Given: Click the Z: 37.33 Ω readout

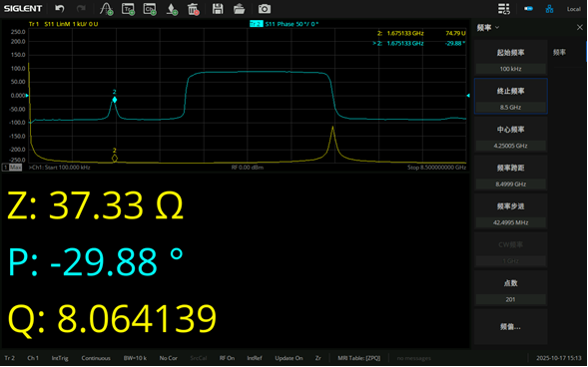Looking at the screenshot, I should pos(95,205).
